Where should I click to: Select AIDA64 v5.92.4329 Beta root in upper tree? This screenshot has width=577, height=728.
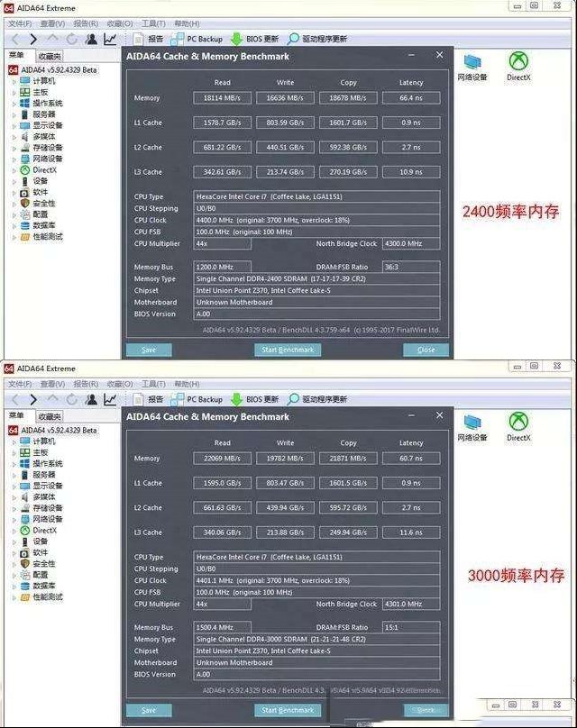[53, 70]
